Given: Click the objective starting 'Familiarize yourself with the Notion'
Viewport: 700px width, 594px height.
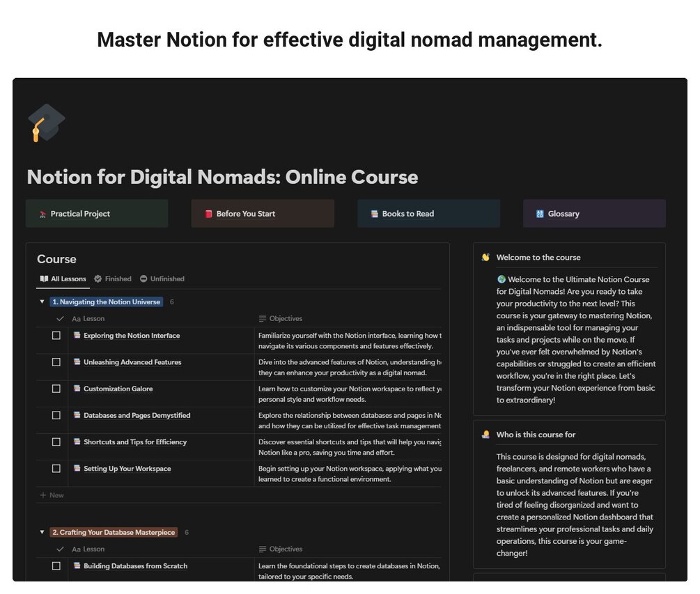Looking at the screenshot, I should point(350,341).
